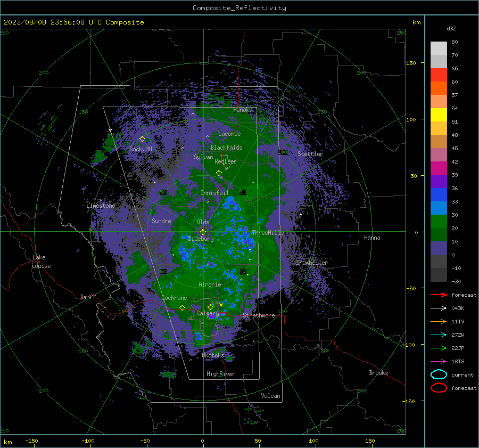479x448 pixels.
Task: Click the green 22JP arrow icon
Action: point(439,348)
